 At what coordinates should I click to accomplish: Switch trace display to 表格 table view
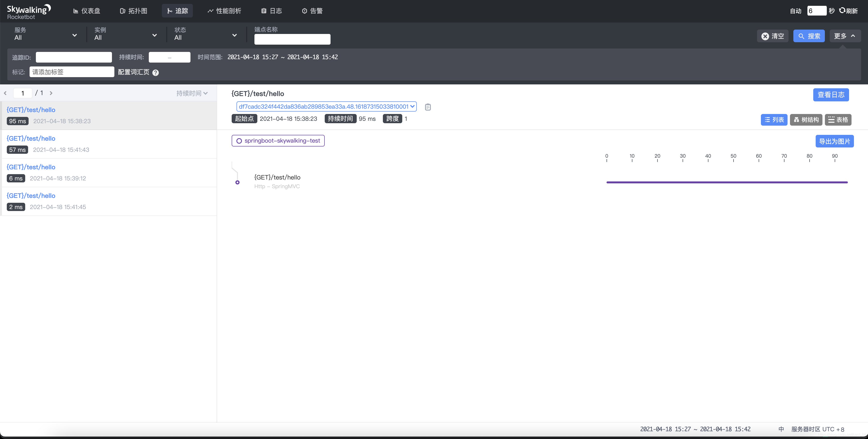[838, 119]
